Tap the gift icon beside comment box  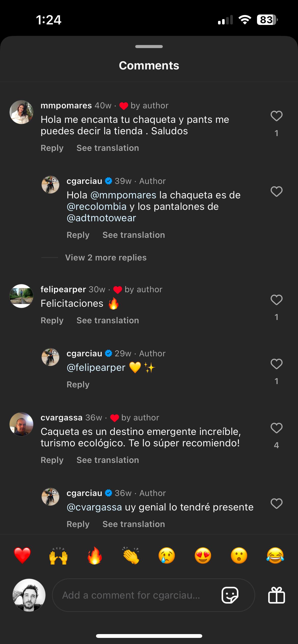pyautogui.click(x=276, y=595)
